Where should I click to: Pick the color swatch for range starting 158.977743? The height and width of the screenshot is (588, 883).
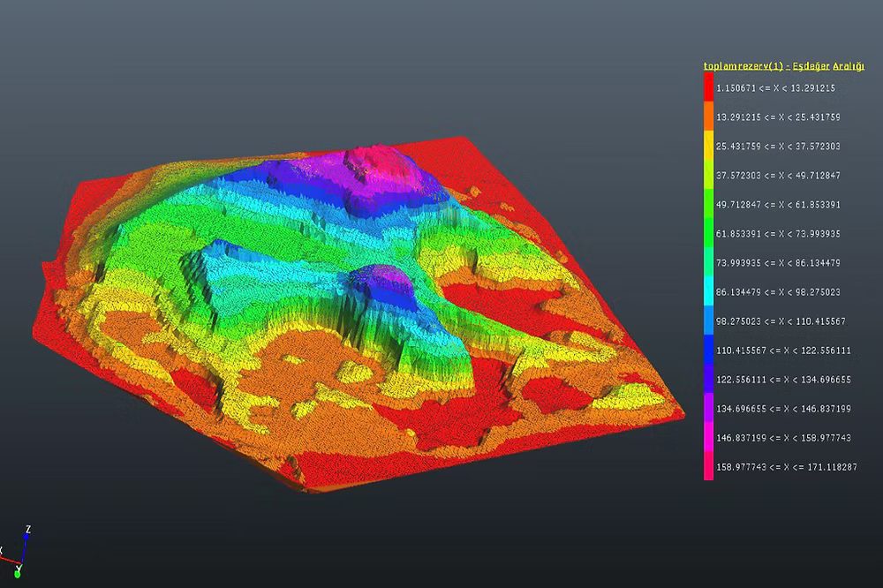pyautogui.click(x=708, y=467)
